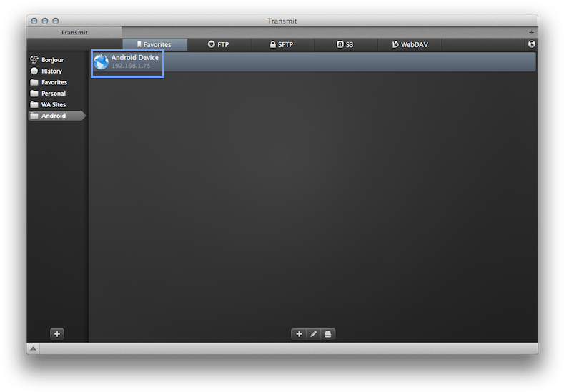This screenshot has width=564, height=392.
Task: Switch to the SFTP tab
Action: tap(282, 44)
